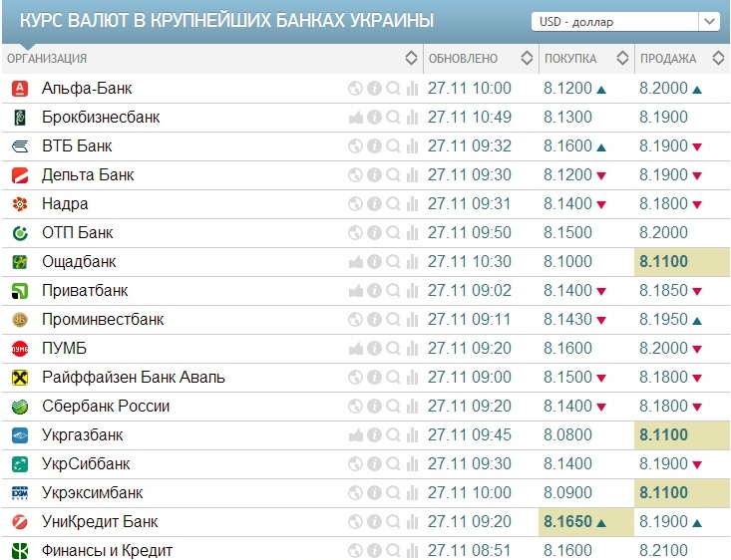Screen dimensions: 731x560
Task: Click Укрэксимбанк globe icon
Action: 355,492
